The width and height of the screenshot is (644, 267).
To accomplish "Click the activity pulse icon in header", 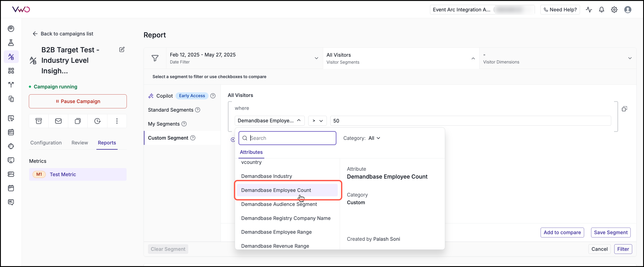I will pyautogui.click(x=589, y=10).
